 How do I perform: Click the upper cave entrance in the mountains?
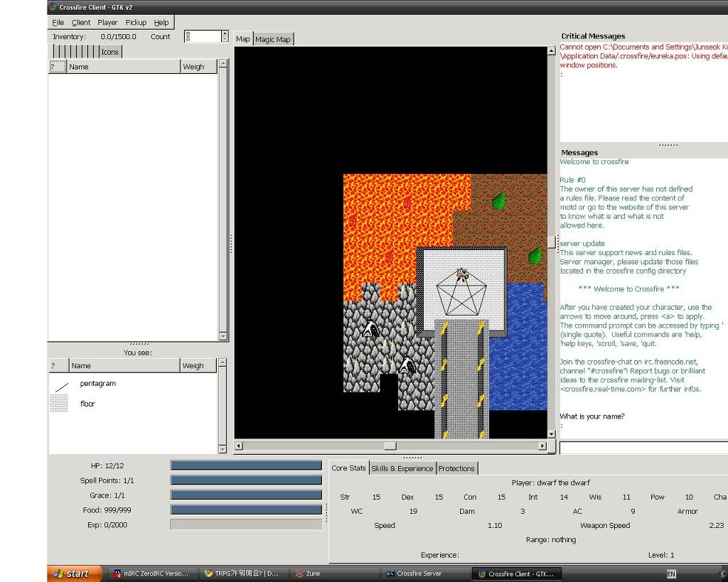[x=370, y=329]
